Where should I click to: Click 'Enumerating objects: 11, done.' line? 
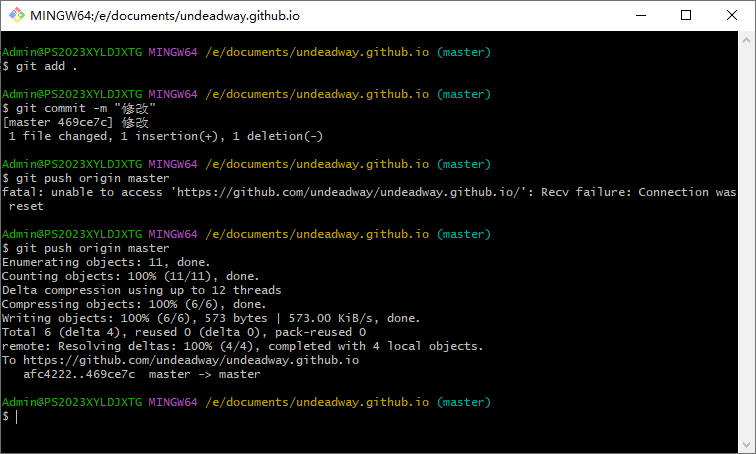click(x=106, y=262)
